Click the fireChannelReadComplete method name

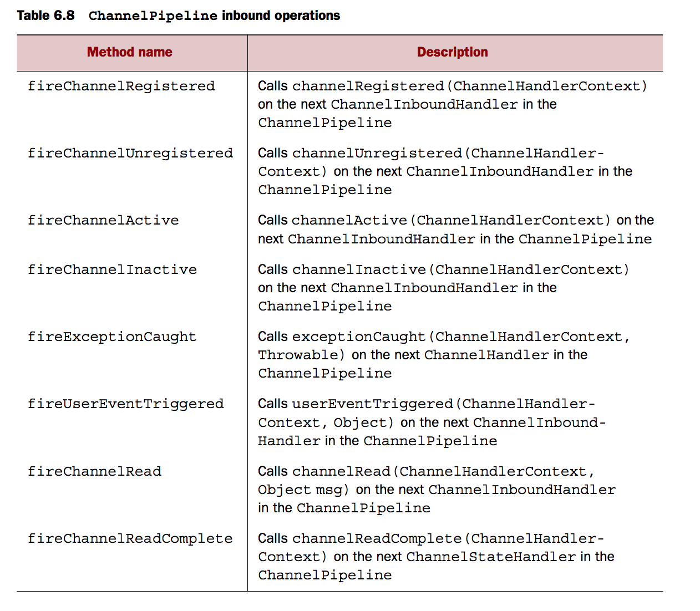coord(130,538)
